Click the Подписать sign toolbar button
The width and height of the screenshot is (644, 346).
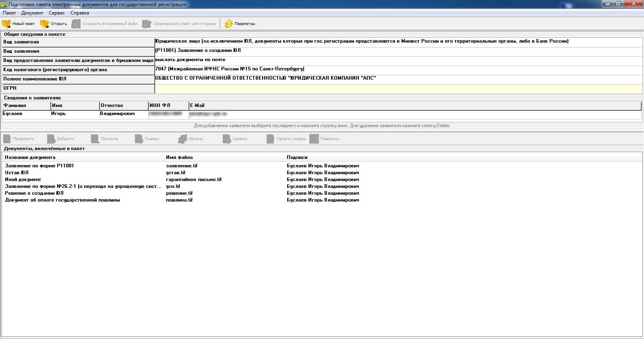point(325,139)
